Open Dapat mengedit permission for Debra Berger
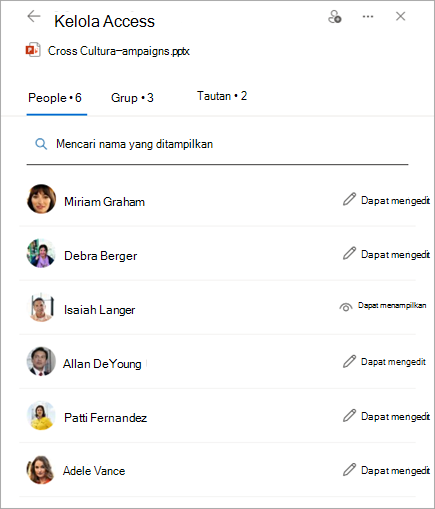The width and height of the screenshot is (435, 509). pyautogui.click(x=395, y=255)
